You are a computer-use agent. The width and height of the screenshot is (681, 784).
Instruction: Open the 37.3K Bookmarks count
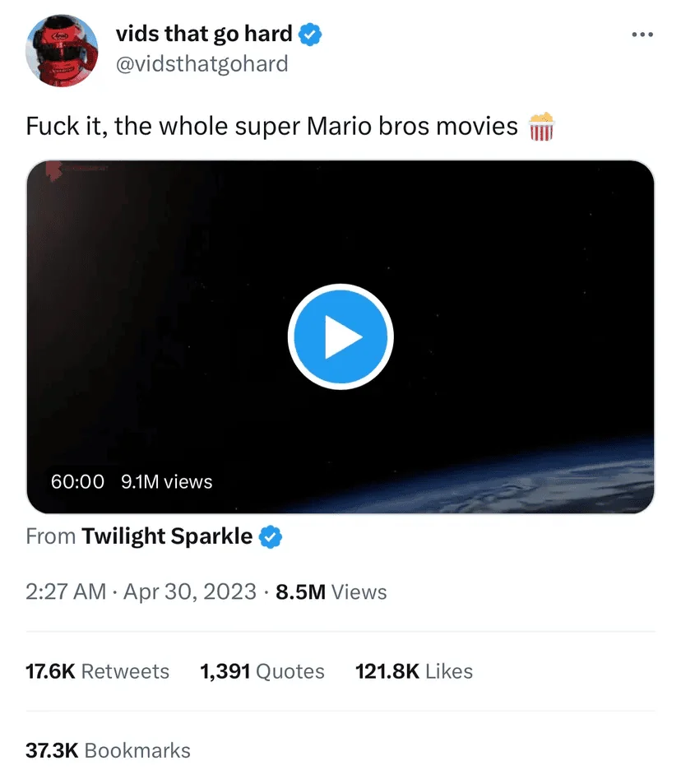coord(108,750)
